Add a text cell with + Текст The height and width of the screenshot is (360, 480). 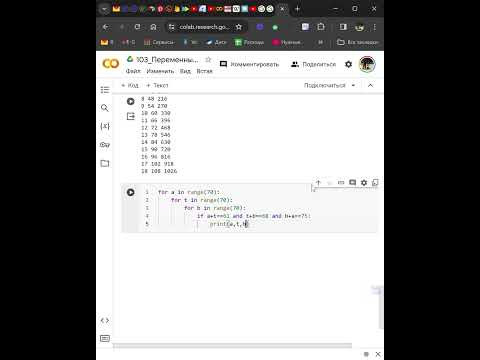point(157,85)
